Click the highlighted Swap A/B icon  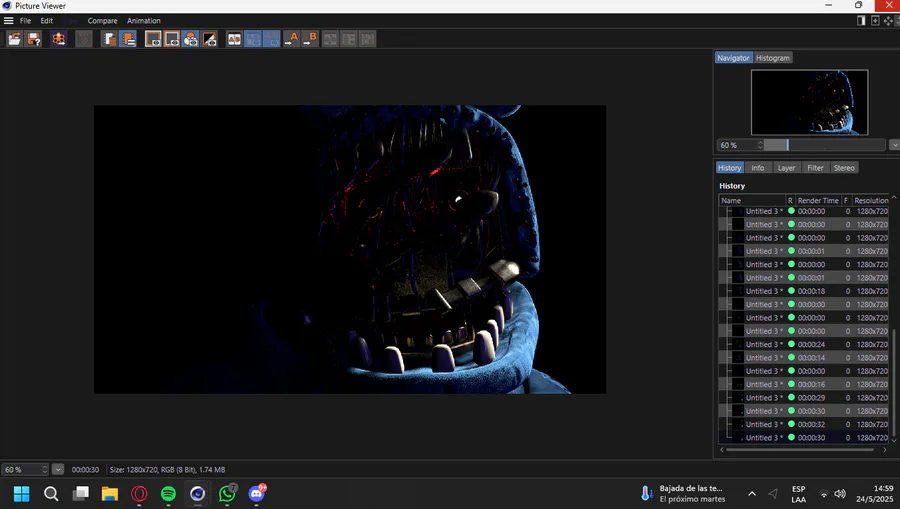click(x=253, y=39)
